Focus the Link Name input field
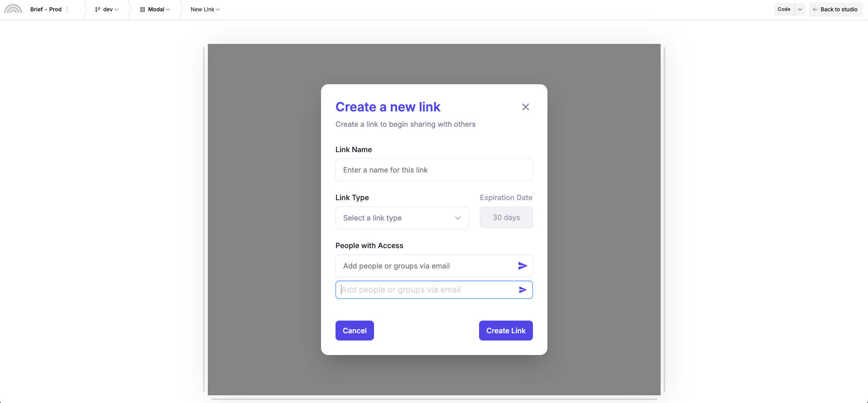 pyautogui.click(x=434, y=170)
